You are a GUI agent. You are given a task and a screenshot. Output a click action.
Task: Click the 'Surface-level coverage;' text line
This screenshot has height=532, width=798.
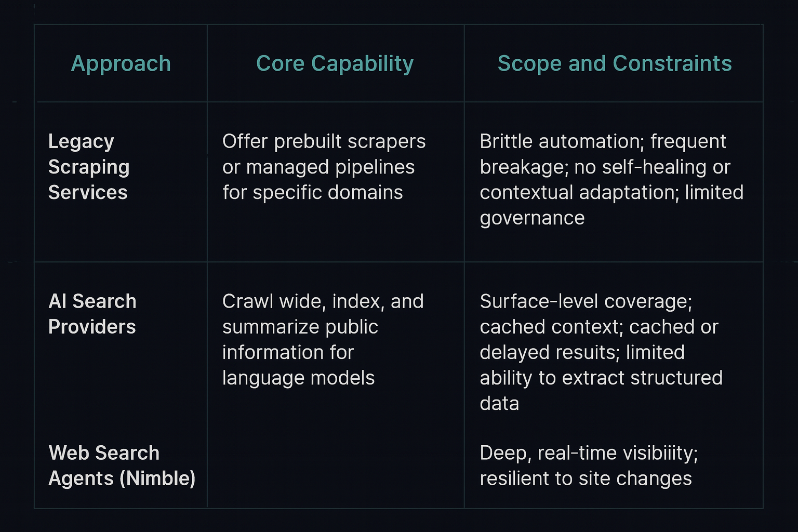coord(586,302)
